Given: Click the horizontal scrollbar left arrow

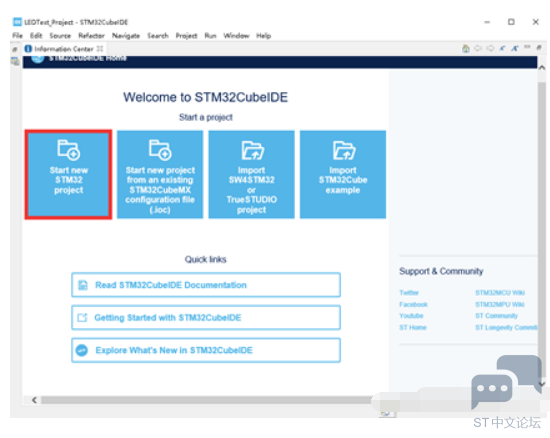Looking at the screenshot, I should tap(34, 400).
